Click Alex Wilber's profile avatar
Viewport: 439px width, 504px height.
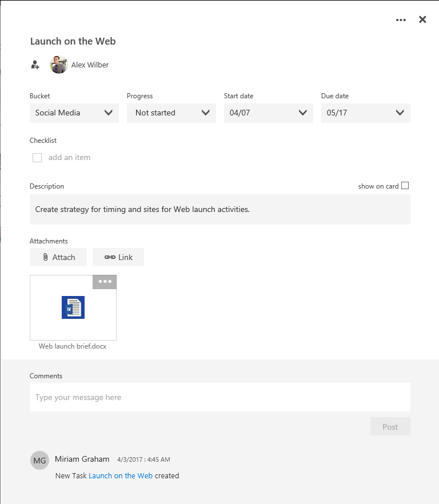pyautogui.click(x=58, y=65)
